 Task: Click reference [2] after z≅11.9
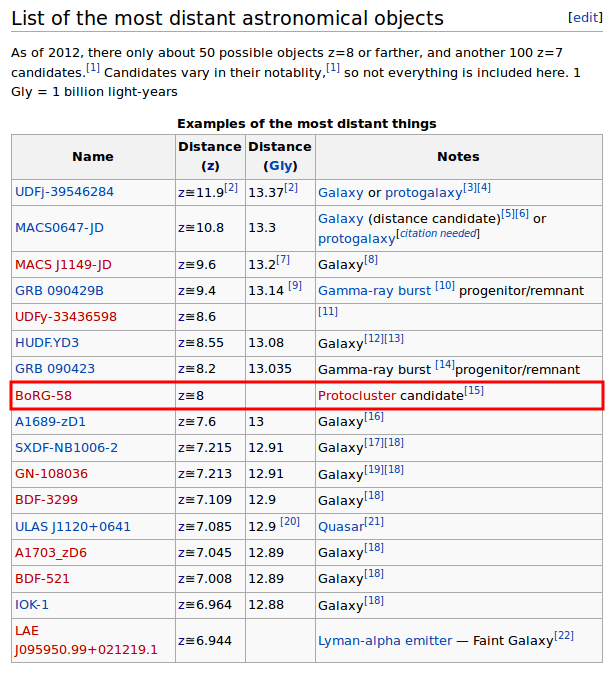[231, 188]
